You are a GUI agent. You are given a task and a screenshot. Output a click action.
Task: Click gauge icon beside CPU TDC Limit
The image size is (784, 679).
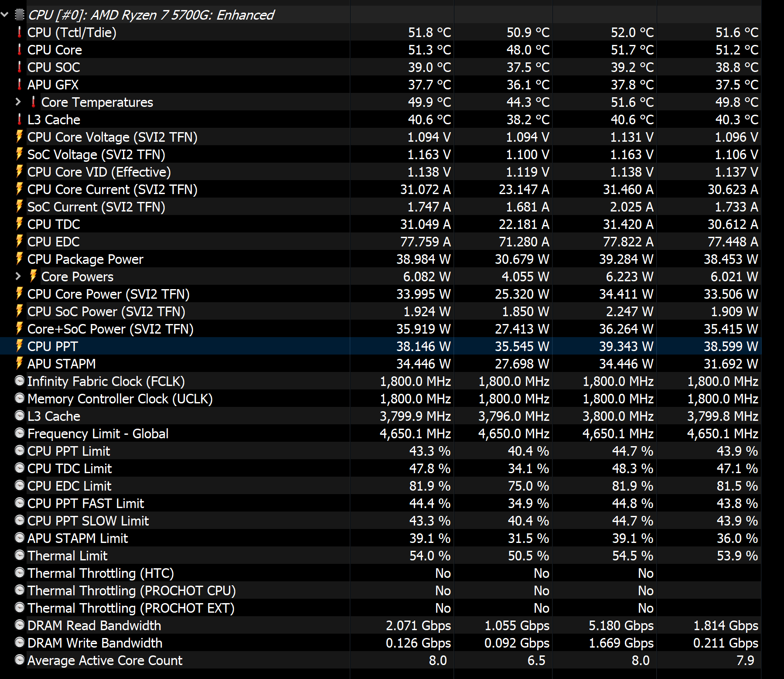[x=19, y=468]
